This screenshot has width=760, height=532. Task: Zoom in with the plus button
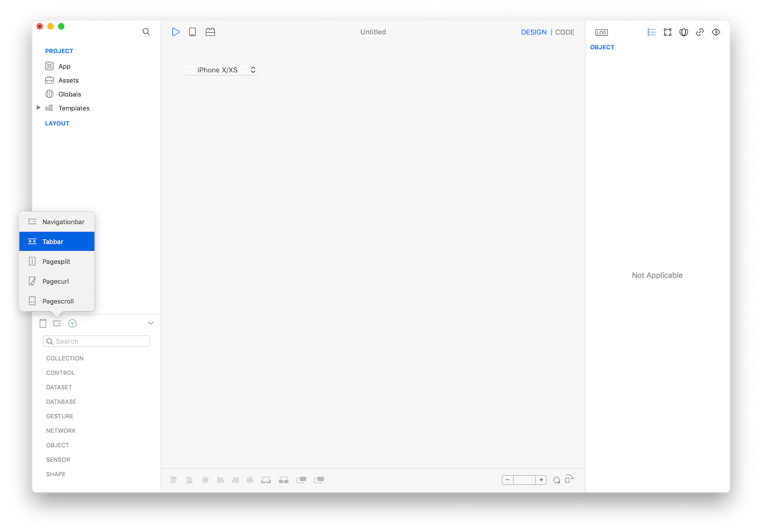click(x=541, y=480)
